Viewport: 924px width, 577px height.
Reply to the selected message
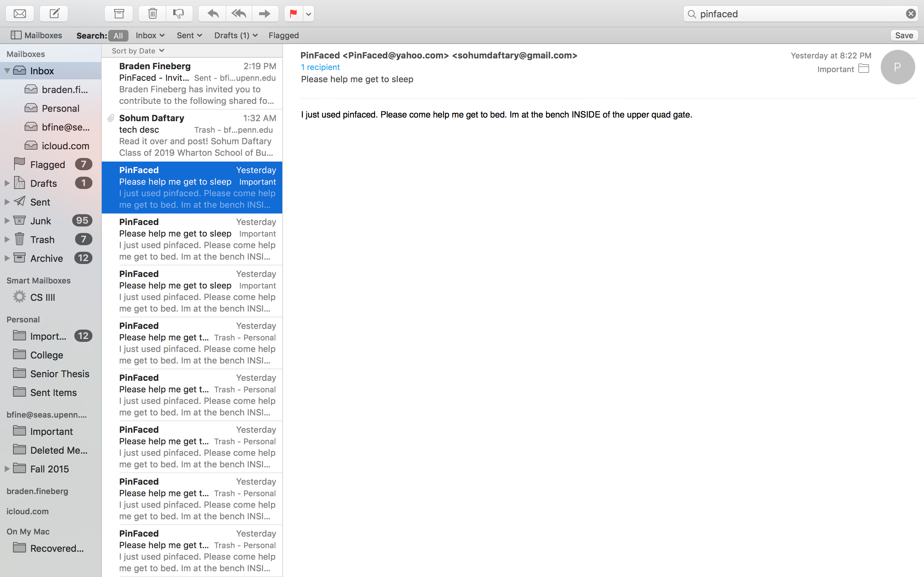(213, 14)
